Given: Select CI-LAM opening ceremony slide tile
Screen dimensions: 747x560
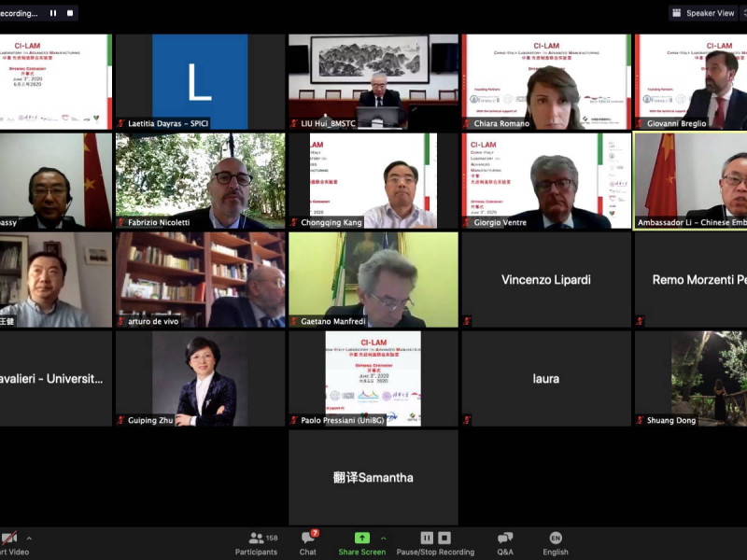Looking at the screenshot, I should 56,81.
